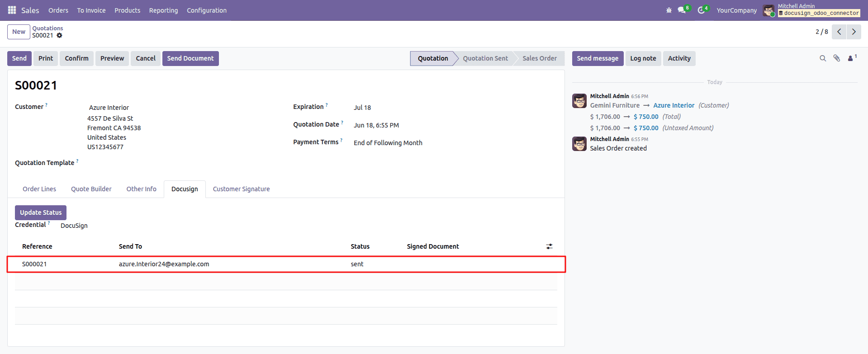This screenshot has height=354, width=868.
Task: Click the Preview button
Action: click(x=112, y=58)
